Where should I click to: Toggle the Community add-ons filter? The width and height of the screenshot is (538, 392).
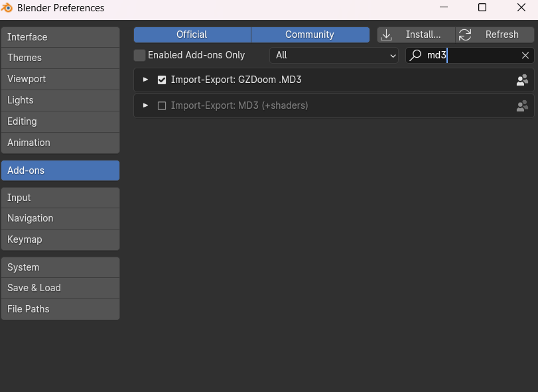[x=310, y=34]
